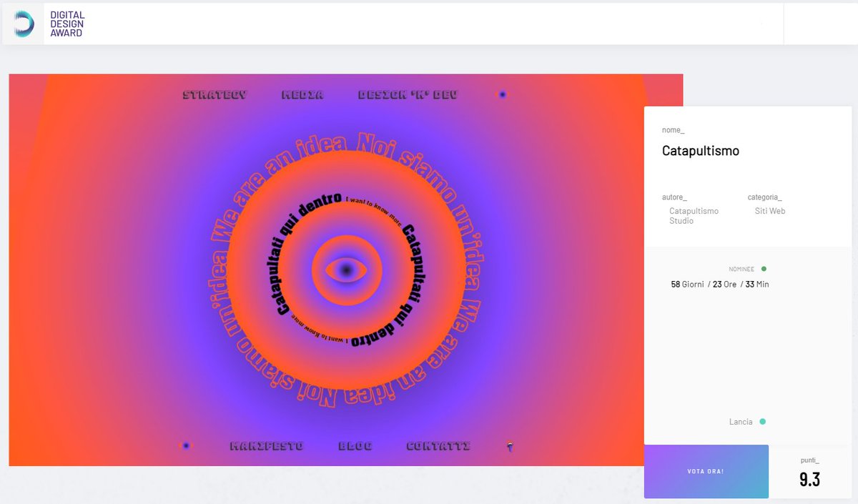Open the Siti Web category link
This screenshot has height=504, width=858.
(770, 211)
